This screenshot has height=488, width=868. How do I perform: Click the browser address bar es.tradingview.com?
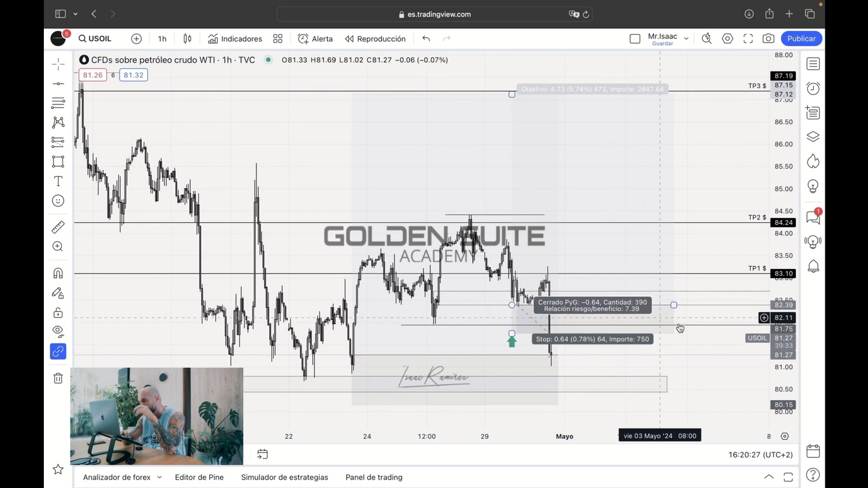tap(435, 14)
